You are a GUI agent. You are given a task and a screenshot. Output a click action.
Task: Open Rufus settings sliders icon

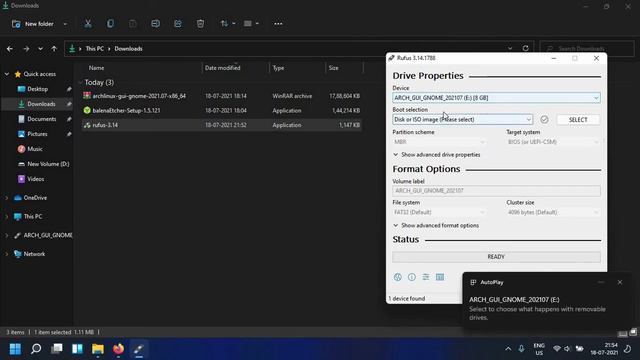[426, 277]
